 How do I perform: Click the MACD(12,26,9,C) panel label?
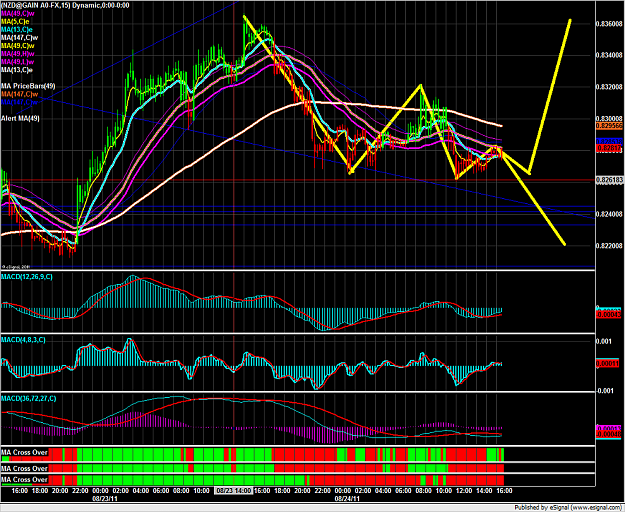point(27,277)
